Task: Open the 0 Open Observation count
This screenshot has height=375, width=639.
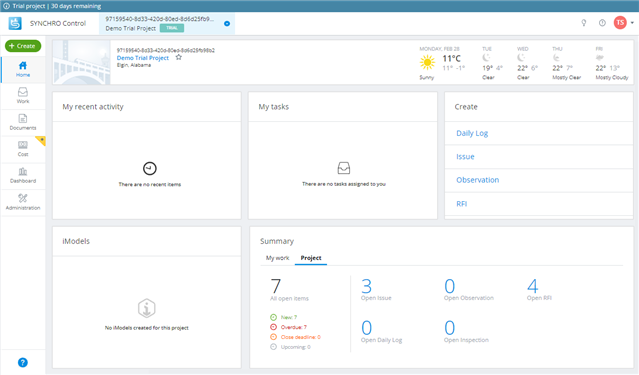Action: click(x=450, y=286)
